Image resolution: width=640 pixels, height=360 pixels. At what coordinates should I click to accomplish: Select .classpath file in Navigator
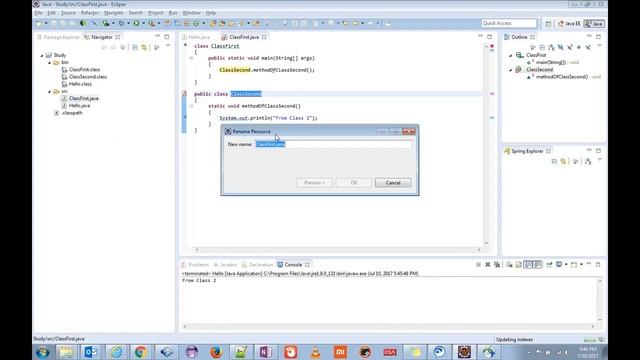click(x=72, y=113)
